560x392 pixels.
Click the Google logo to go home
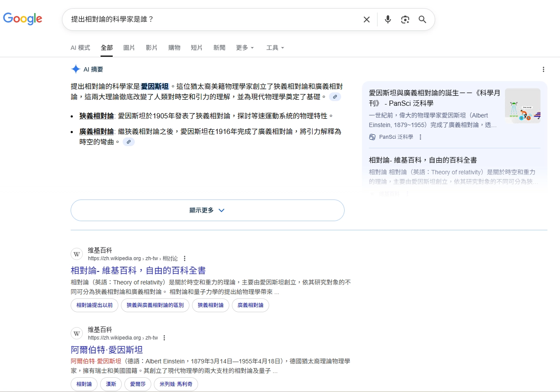pyautogui.click(x=23, y=19)
